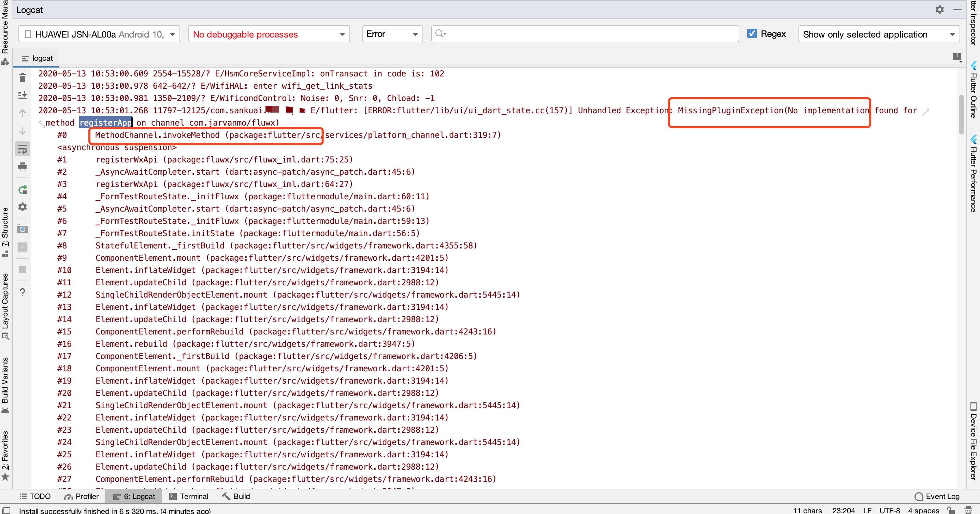
Task: Restart the logcat session
Action: click(x=22, y=189)
